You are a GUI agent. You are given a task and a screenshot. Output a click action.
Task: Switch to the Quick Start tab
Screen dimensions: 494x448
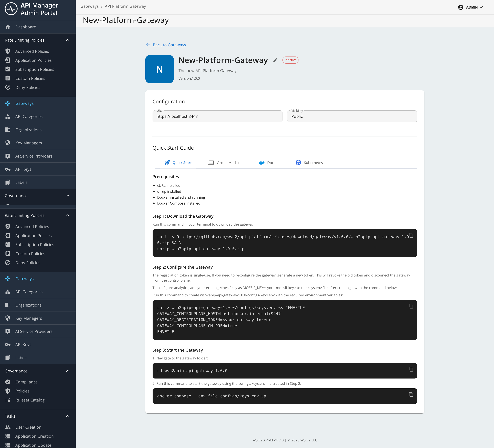(x=178, y=162)
